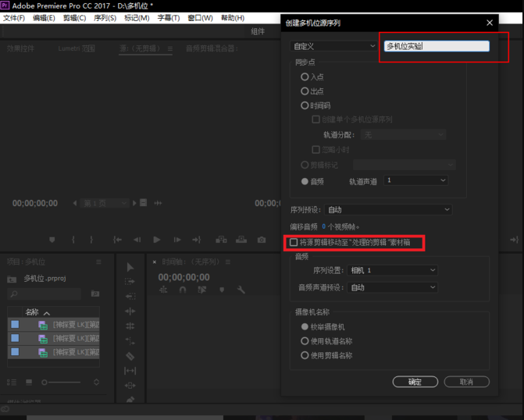Select the Selection arrow tool
The image size is (524, 420).
tap(130, 267)
